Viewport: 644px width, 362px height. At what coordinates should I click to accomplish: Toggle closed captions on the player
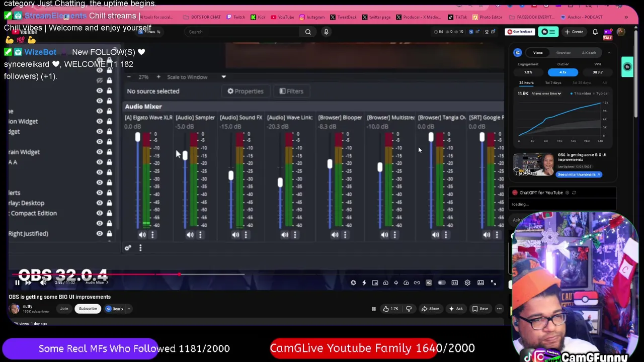[454, 283]
